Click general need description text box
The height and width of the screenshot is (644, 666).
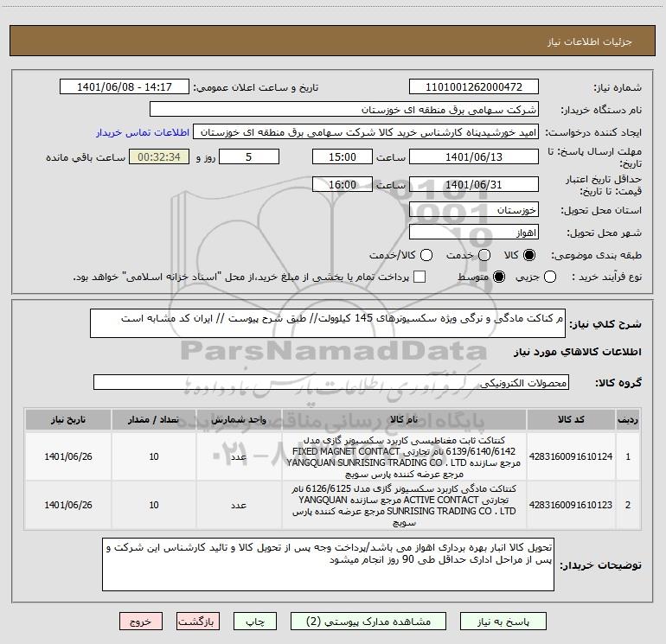point(328,323)
